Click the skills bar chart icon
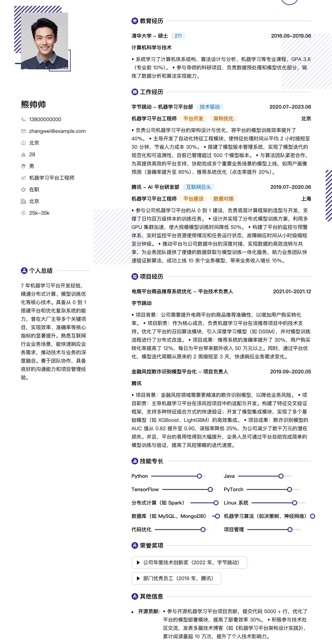332x644 pixels. (x=135, y=461)
